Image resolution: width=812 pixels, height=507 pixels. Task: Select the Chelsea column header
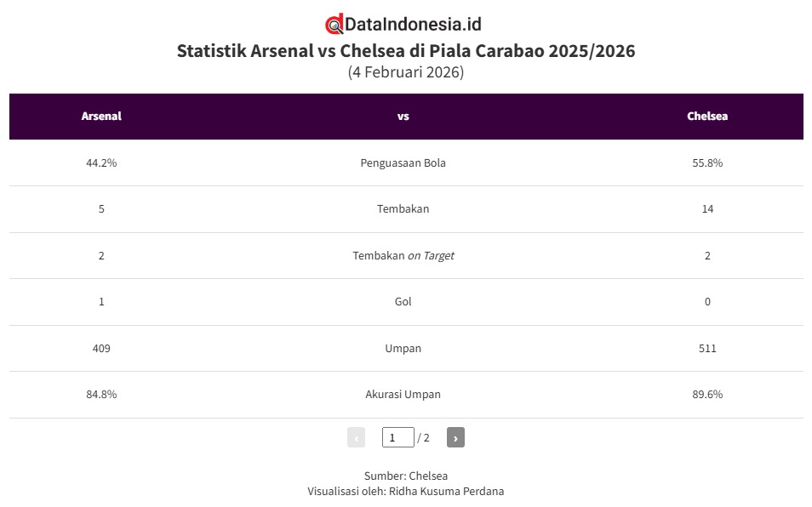[x=707, y=116]
